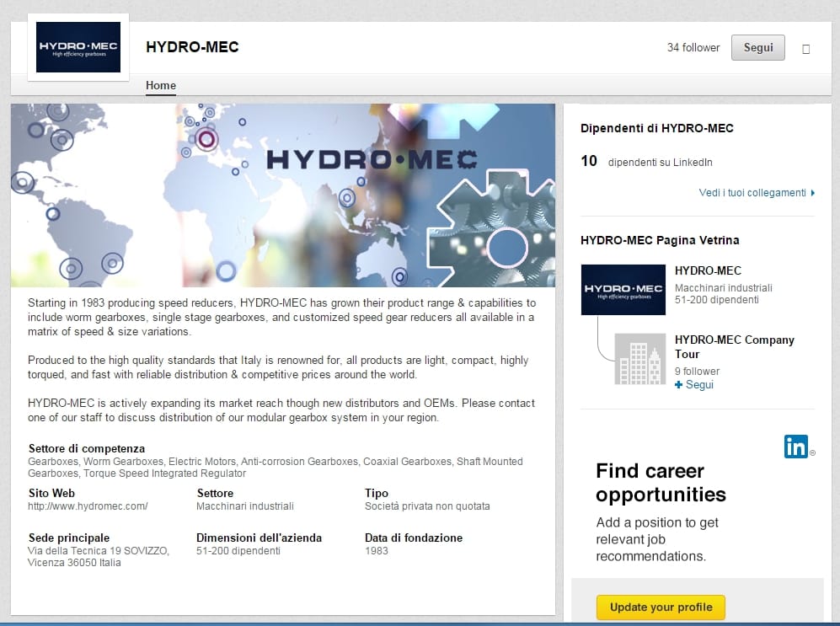Screen dimensions: 840x626
Task: Click the Tipo label
Action: [x=377, y=493]
